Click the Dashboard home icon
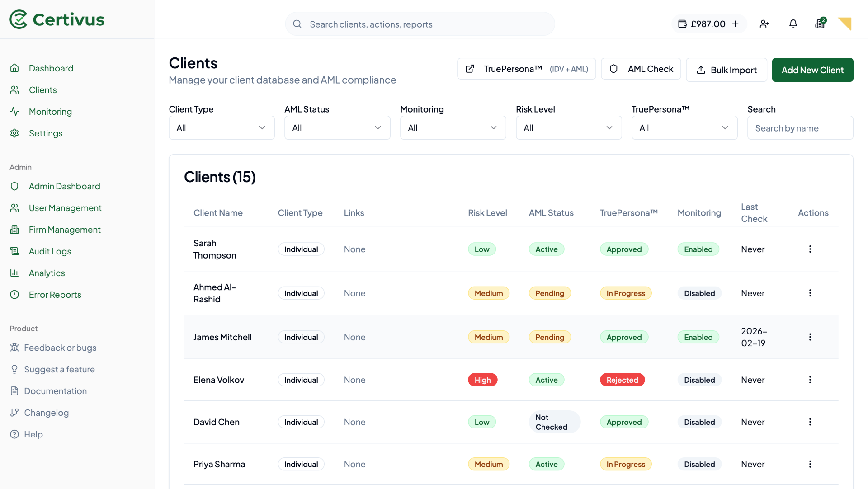 (x=14, y=68)
